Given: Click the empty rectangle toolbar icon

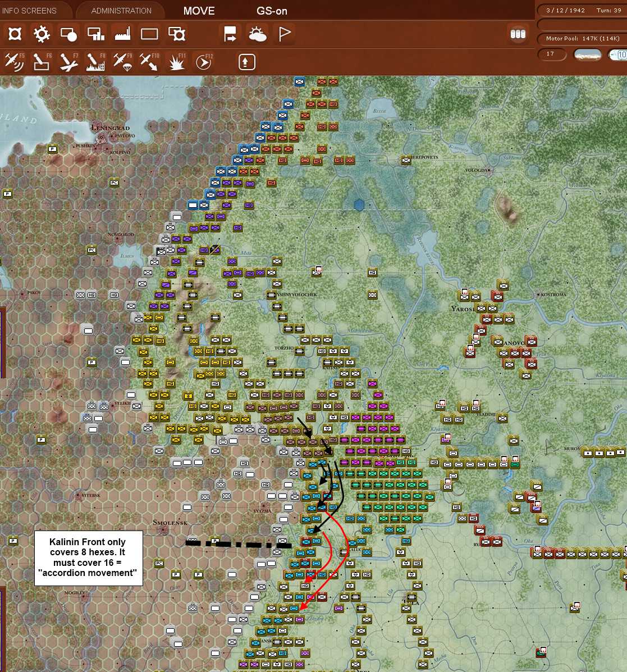Looking at the screenshot, I should (149, 34).
